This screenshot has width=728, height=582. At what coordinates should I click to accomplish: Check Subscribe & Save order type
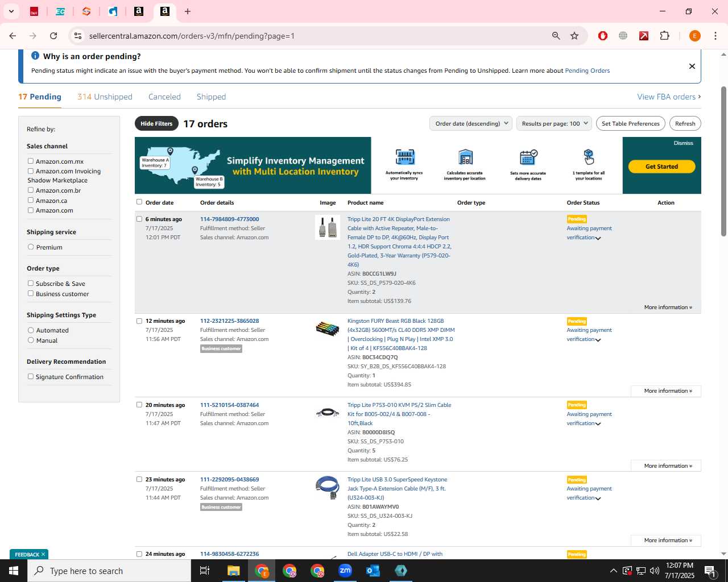31,283
